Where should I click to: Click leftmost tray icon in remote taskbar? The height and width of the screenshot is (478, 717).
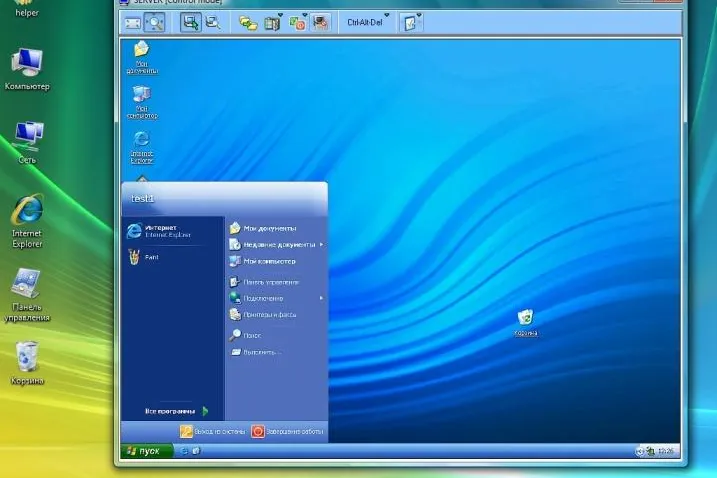[640, 451]
